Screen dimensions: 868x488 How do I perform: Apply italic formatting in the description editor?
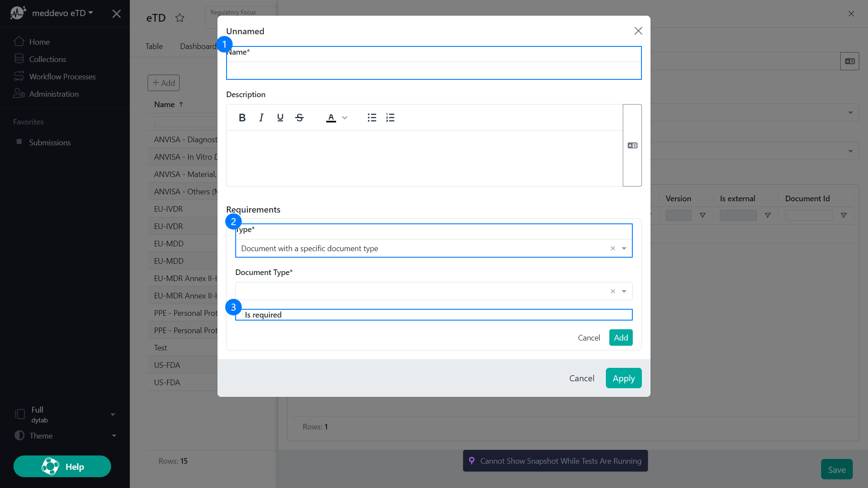[261, 117]
